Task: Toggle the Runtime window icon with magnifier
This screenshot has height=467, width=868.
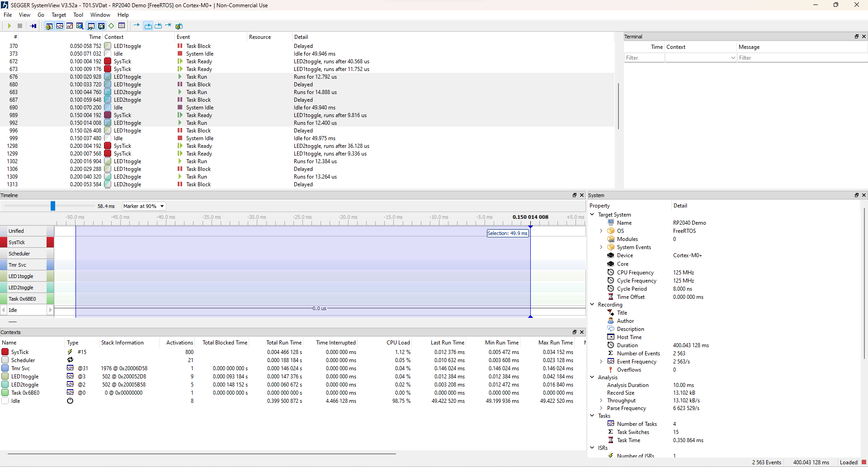Action: click(x=80, y=26)
